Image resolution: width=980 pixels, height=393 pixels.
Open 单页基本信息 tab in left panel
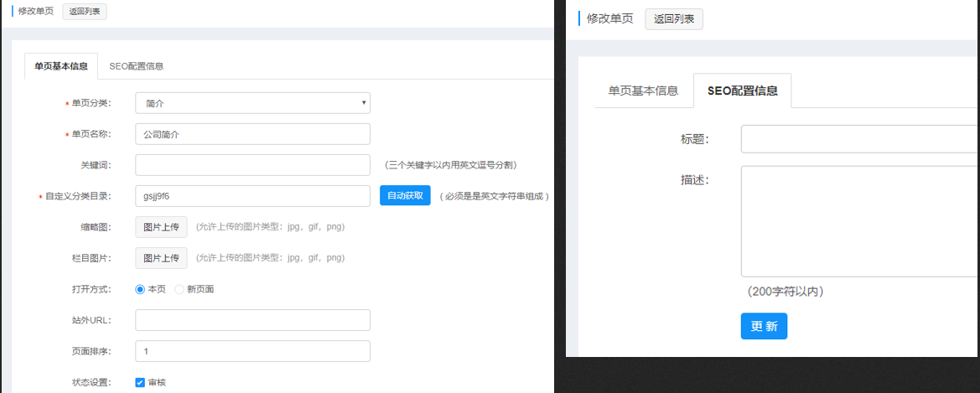coord(61,65)
